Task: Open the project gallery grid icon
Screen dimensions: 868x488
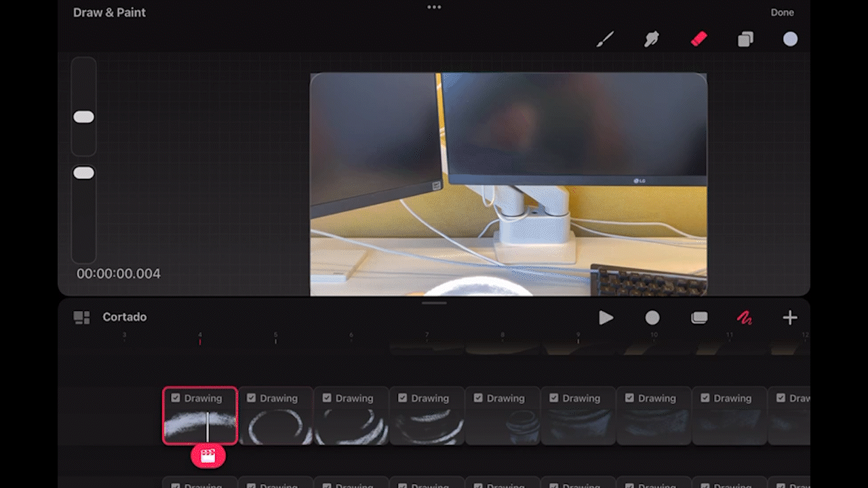Action: click(81, 317)
